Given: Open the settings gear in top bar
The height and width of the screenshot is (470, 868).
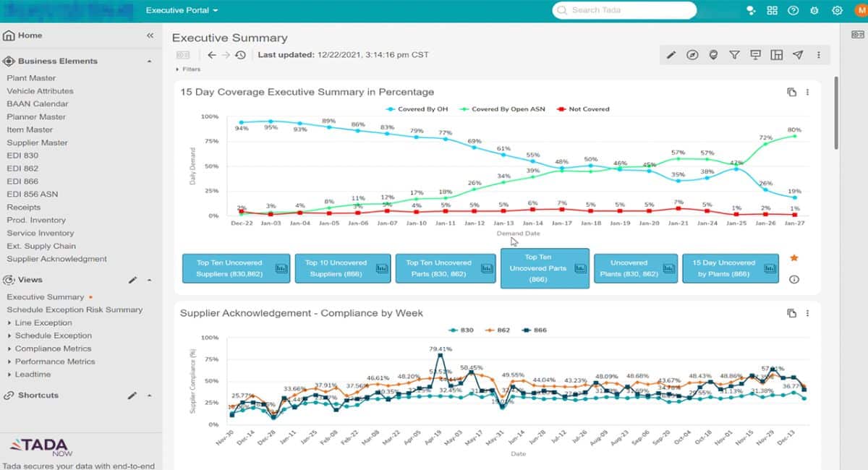Looking at the screenshot, I should (x=837, y=10).
